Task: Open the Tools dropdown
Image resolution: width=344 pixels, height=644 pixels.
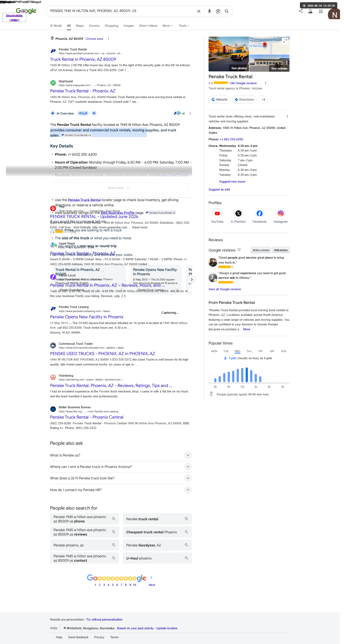Action: tap(184, 26)
